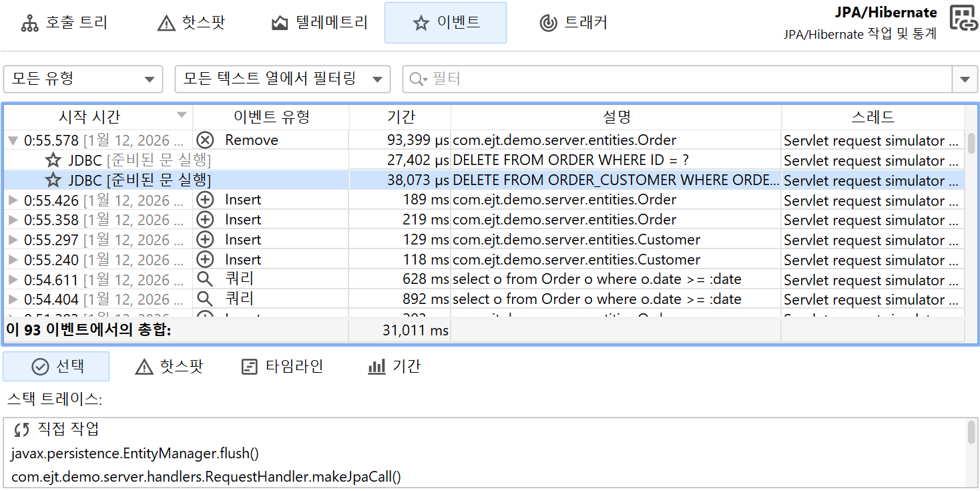The image size is (980, 491).
Task: Expand the 0:54.611 쿼리 event row
Action: [x=13, y=281]
